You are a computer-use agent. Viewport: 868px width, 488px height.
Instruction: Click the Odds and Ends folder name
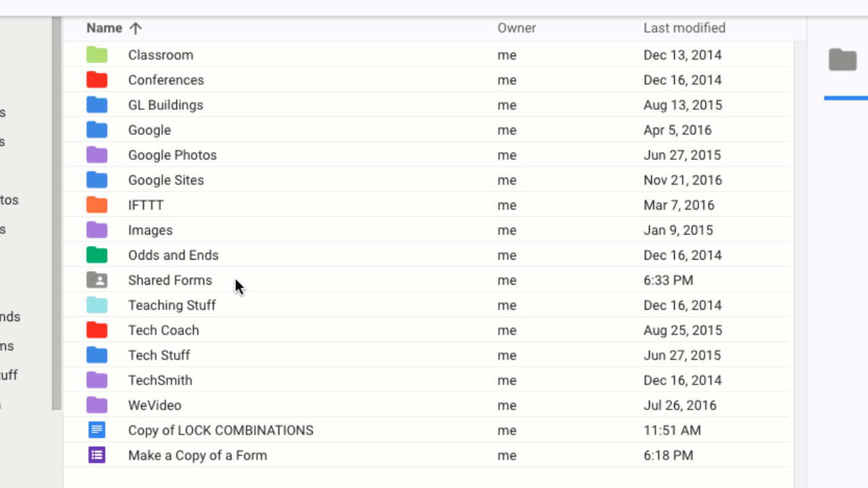pos(174,256)
